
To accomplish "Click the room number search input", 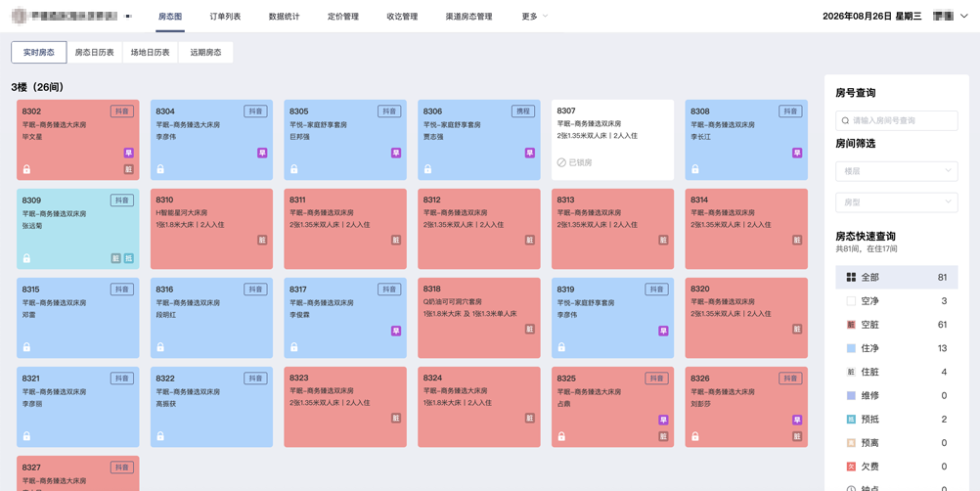I will tap(896, 120).
